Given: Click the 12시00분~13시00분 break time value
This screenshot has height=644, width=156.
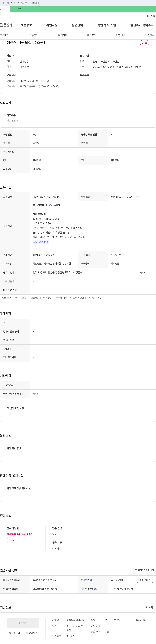Looking at the screenshot, I should tap(43, 255).
